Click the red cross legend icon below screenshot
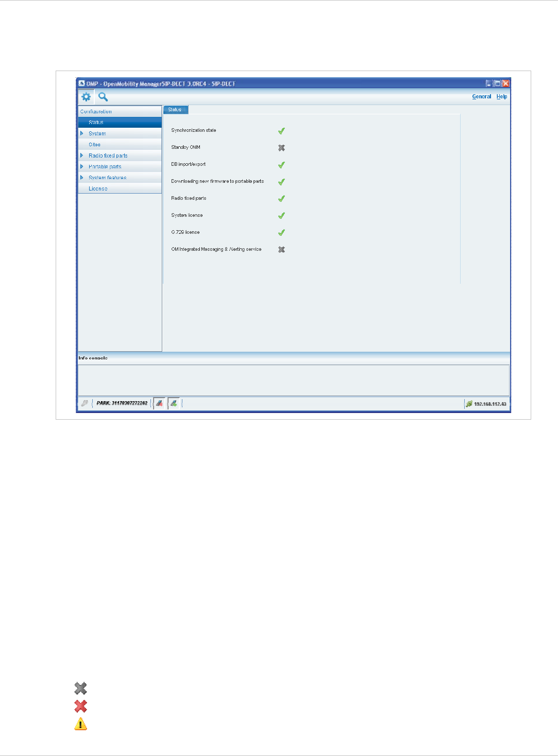This screenshot has width=558, height=756. point(80,706)
